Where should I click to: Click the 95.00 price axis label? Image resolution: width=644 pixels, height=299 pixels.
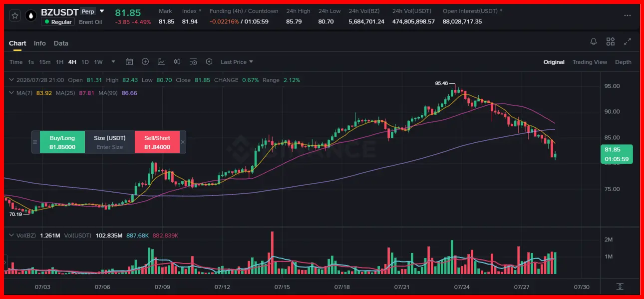click(x=612, y=86)
